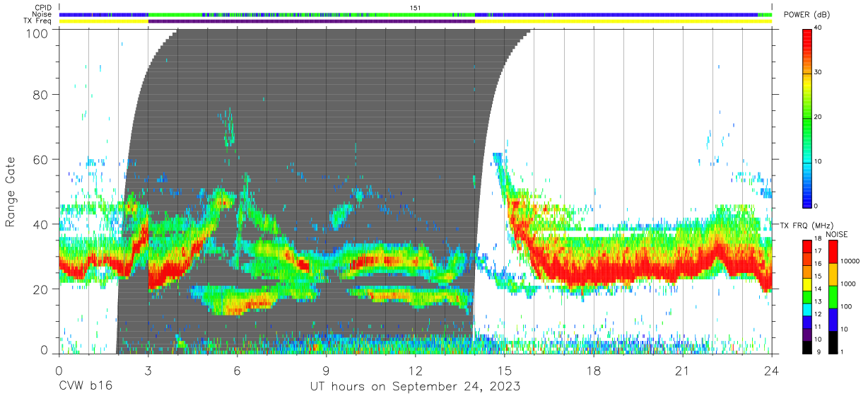Screen dimensions: 868x401
Task: Click hour tick label 18
Action: pos(594,371)
